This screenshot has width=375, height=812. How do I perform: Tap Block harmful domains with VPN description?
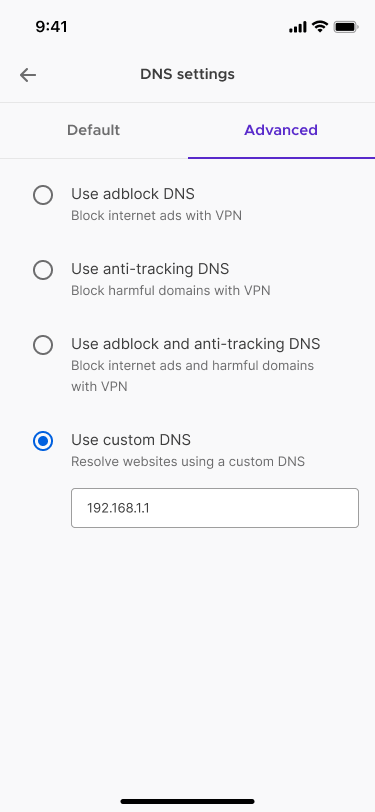(x=171, y=291)
